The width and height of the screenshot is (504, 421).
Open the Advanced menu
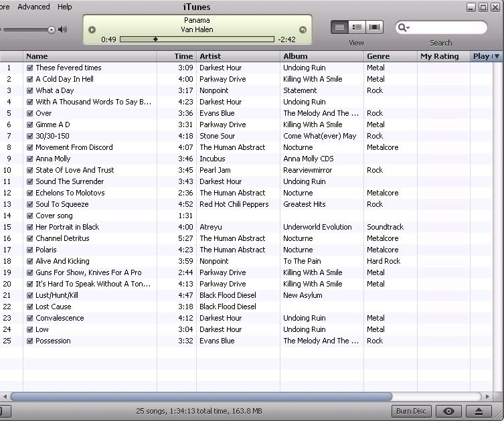33,7
